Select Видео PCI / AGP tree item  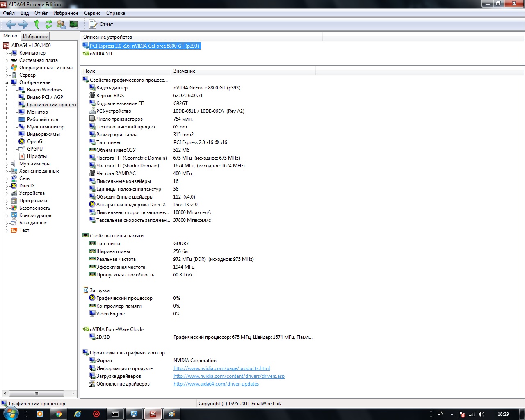coord(45,97)
